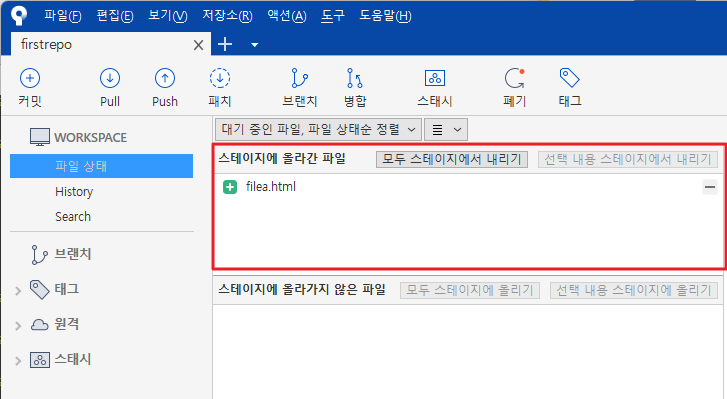Viewport: 727px width, 399px height.
Task: Open the 도움말(H) menu
Action: (x=385, y=16)
